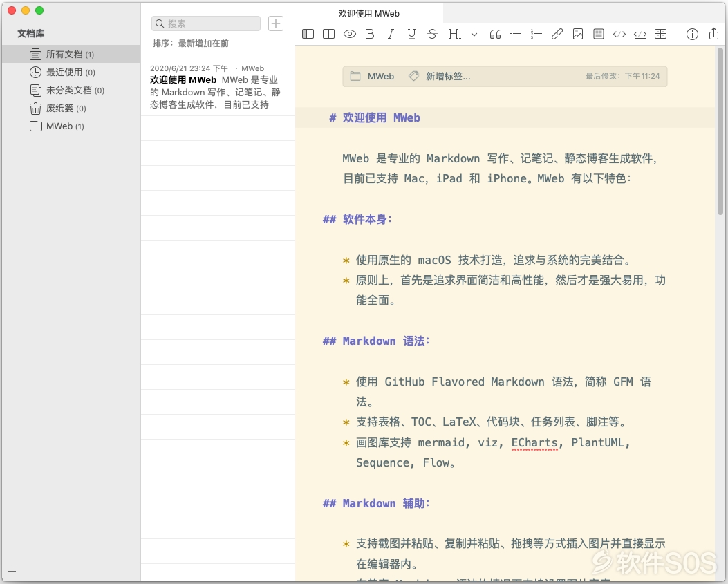Select 最近使用 in the library sidebar
Screen dimensions: 728x584
coord(71,73)
